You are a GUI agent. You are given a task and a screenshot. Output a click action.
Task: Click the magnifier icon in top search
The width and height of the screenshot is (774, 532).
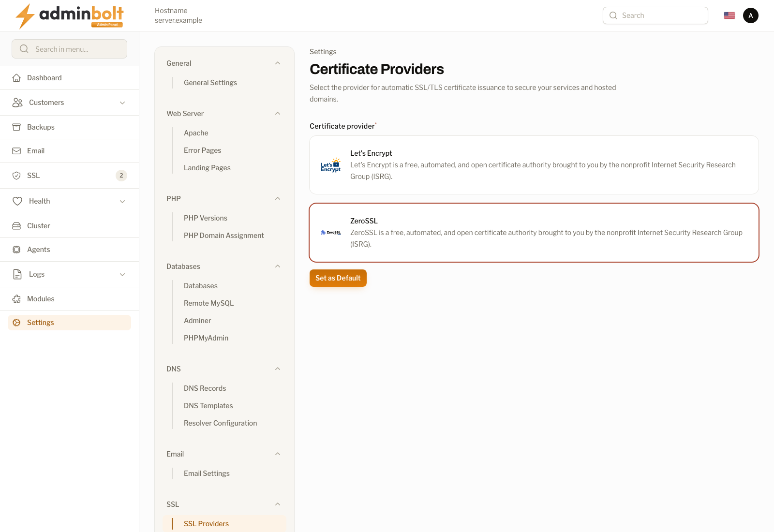click(613, 15)
